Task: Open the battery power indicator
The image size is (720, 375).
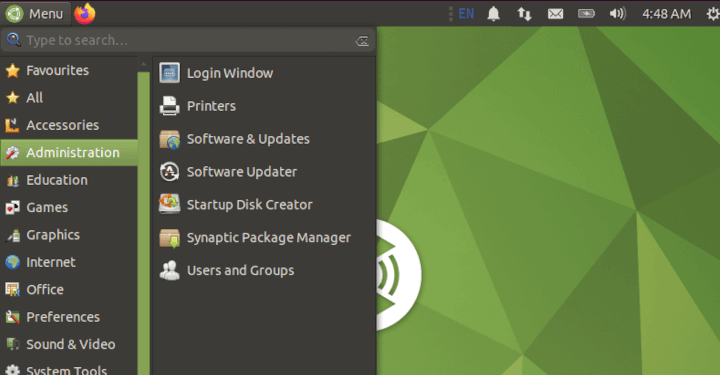Action: coord(586,14)
